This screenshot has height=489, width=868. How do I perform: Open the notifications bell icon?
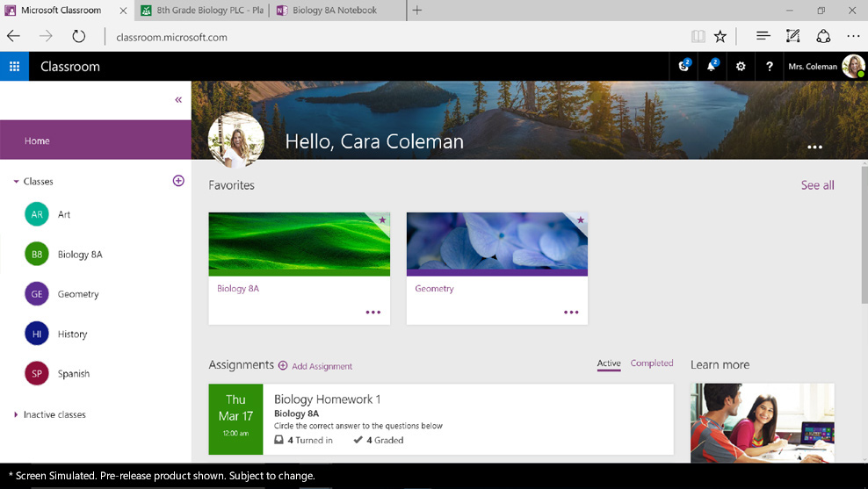point(712,66)
